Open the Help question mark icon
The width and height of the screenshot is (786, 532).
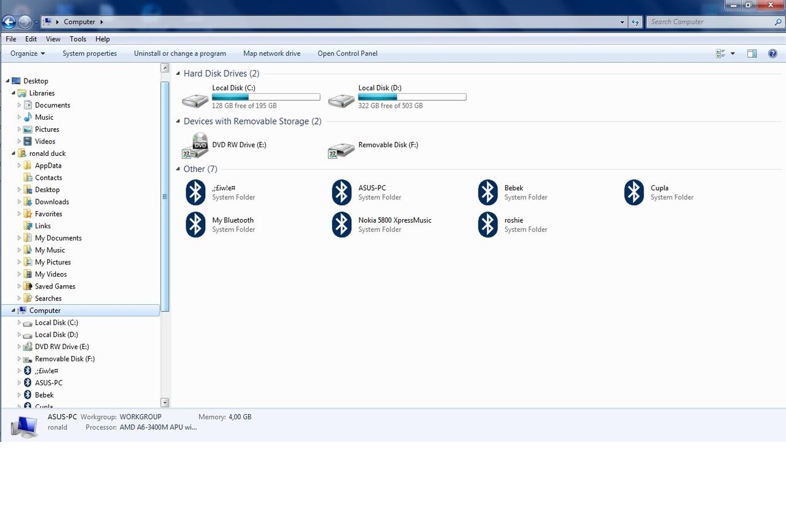point(773,54)
